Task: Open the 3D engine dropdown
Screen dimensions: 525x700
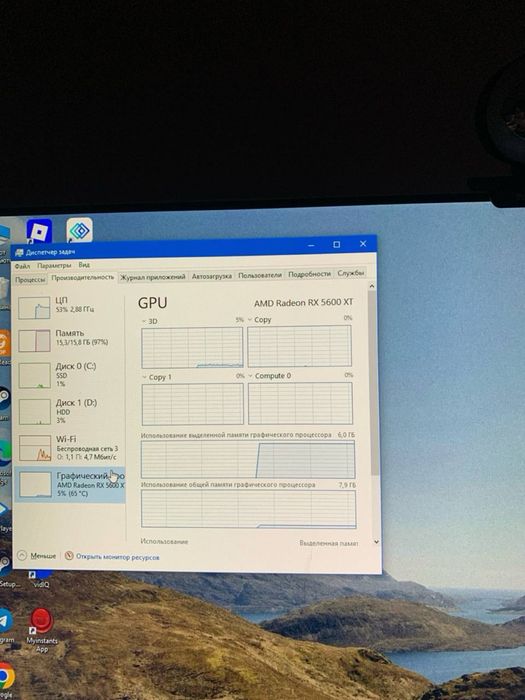Action: click(x=150, y=321)
